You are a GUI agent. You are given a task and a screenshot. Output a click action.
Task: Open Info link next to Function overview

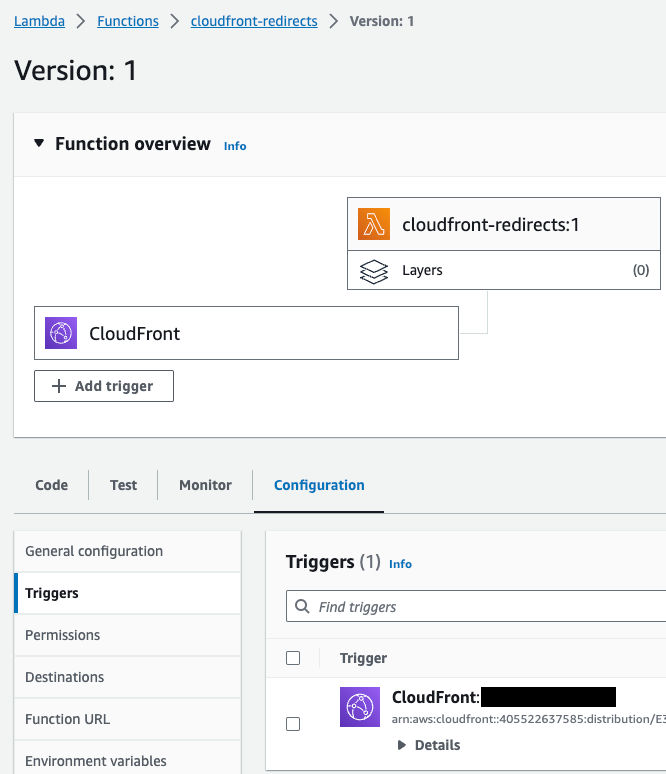pos(235,146)
